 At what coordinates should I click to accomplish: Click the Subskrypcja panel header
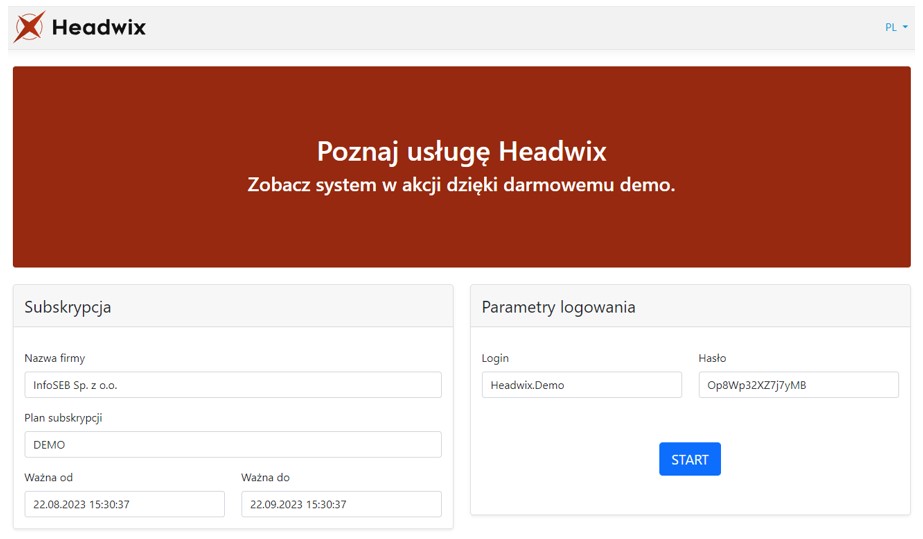tap(233, 307)
